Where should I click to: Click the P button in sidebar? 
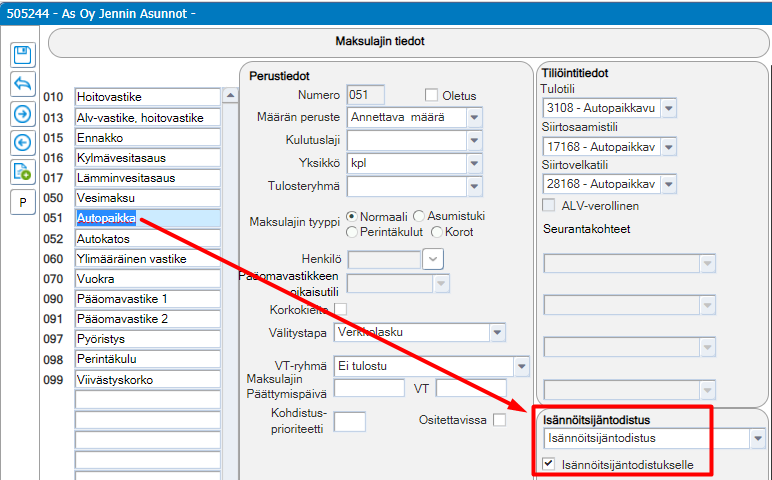click(x=23, y=202)
